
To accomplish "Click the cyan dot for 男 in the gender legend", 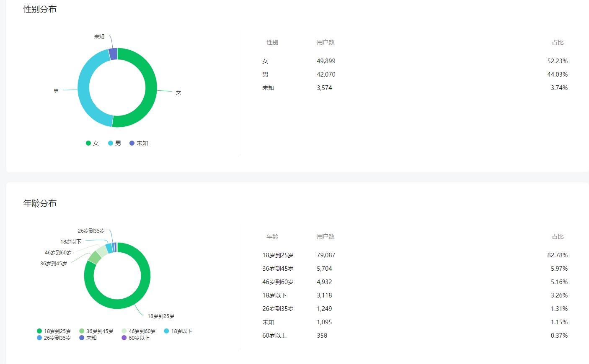I will 111,143.
